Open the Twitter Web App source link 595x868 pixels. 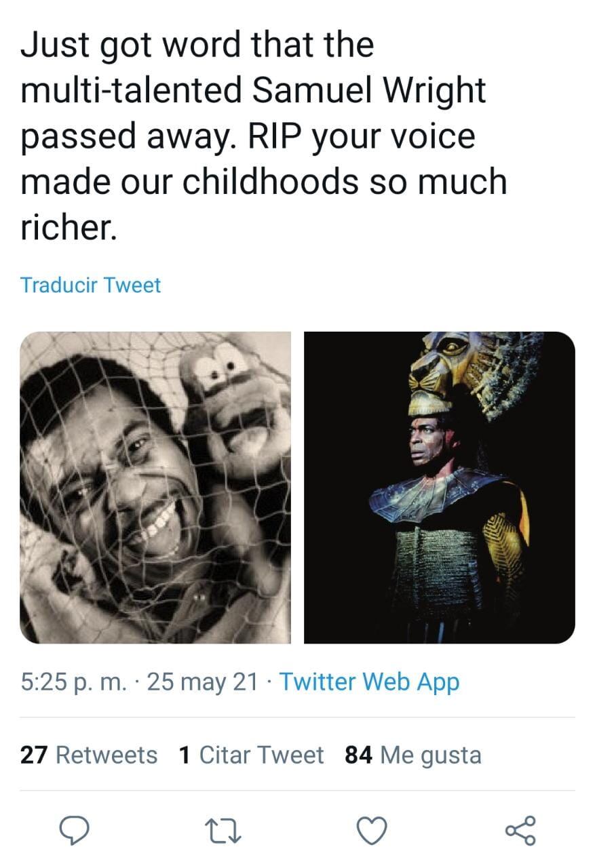click(369, 682)
